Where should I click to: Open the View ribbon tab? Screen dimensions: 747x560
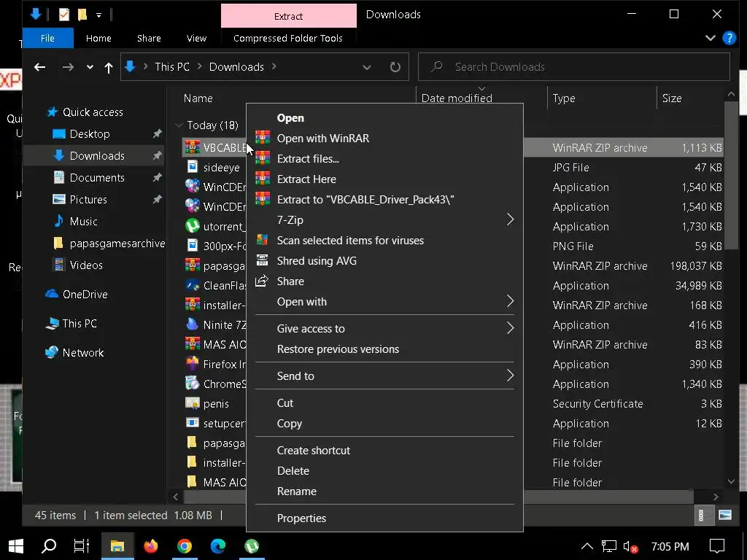(196, 38)
